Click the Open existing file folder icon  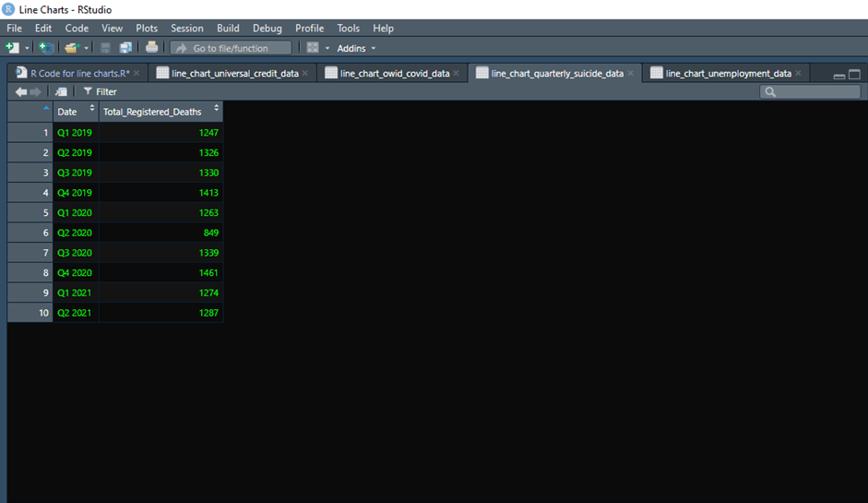71,48
